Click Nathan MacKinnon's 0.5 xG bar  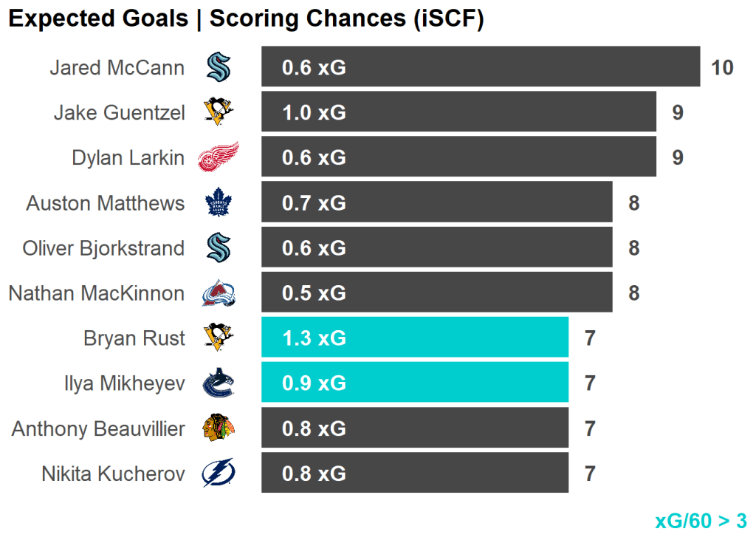436,293
